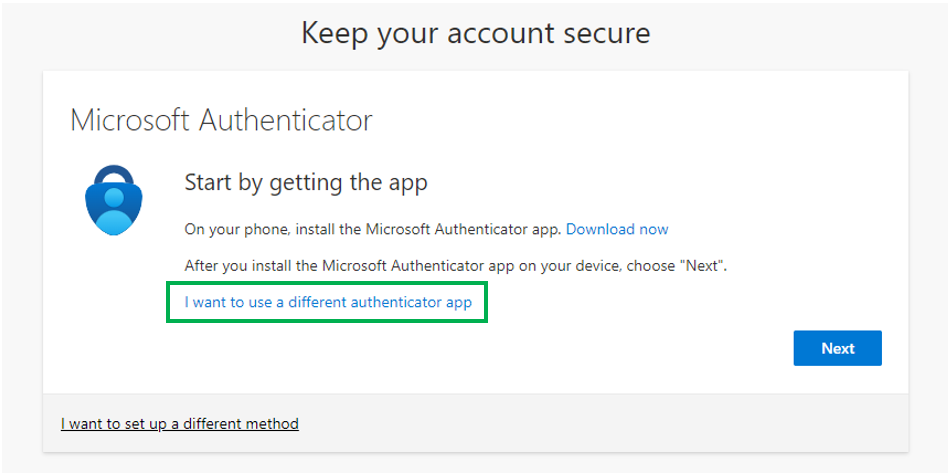Continue with the blue Next button
Image resolution: width=948 pixels, height=475 pixels.
tap(837, 348)
